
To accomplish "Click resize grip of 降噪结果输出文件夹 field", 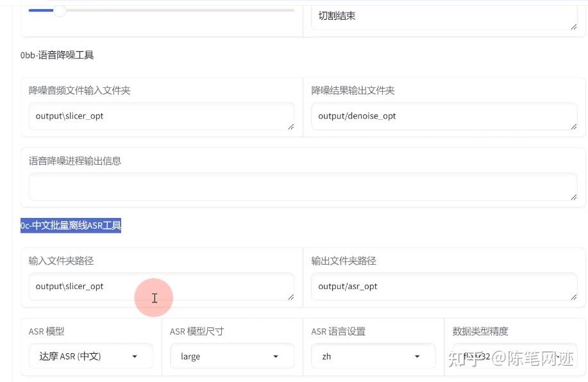I will (573, 126).
